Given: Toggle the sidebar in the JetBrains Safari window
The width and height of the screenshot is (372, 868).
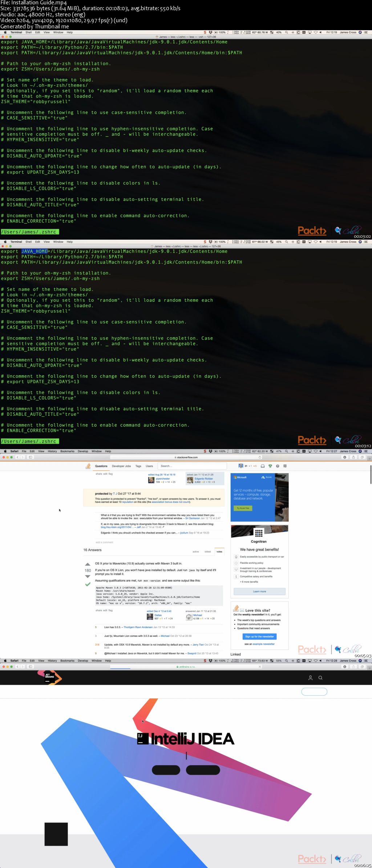Looking at the screenshot, I should tap(31, 667).
